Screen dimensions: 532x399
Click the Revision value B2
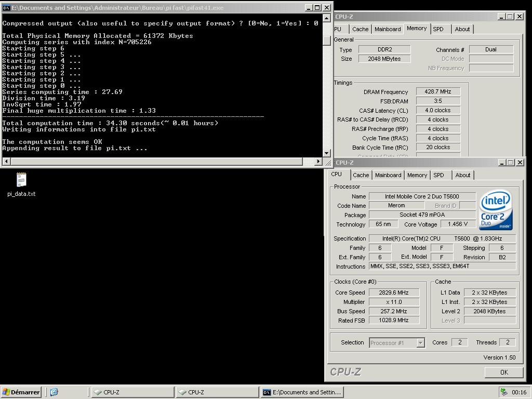[502, 257]
